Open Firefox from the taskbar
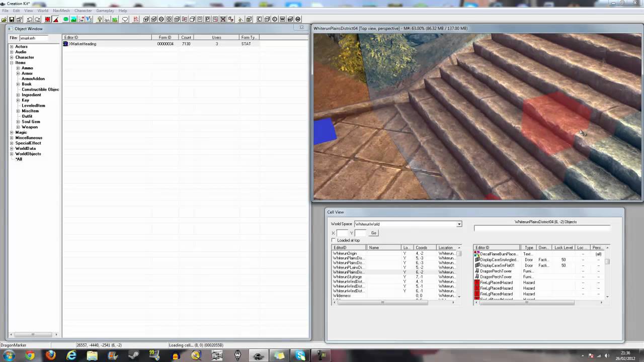The image size is (644, 362). coord(51,355)
